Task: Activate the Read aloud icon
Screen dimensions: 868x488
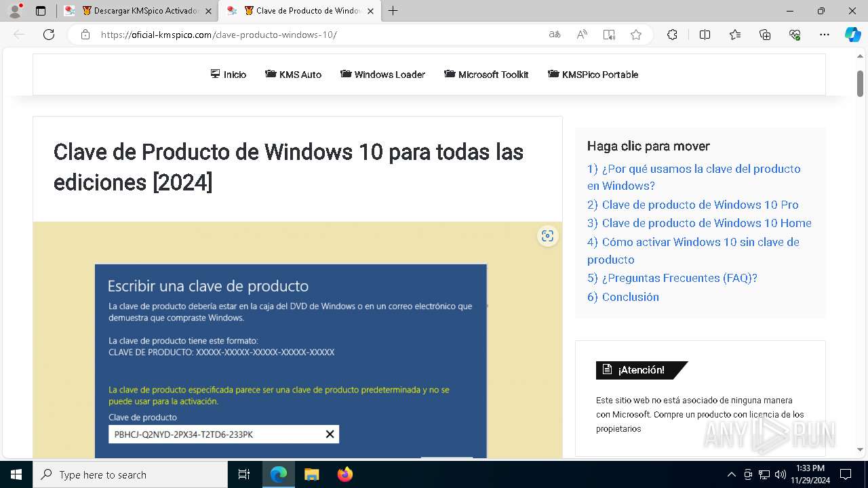Action: click(582, 35)
